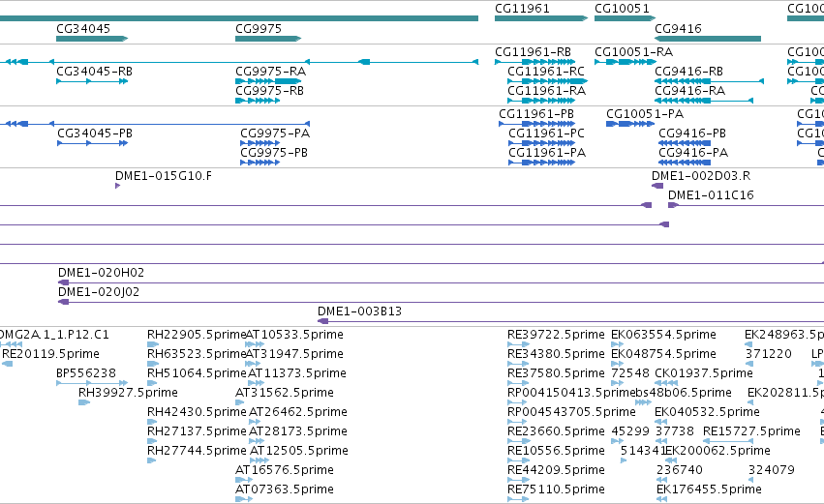Select transcript CG9416-RA

(704, 101)
